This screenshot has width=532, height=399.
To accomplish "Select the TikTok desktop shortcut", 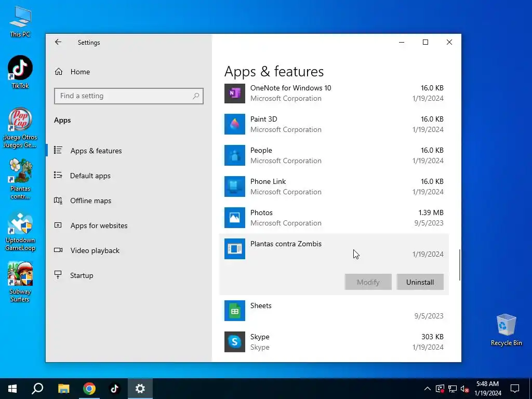I will tap(20, 72).
